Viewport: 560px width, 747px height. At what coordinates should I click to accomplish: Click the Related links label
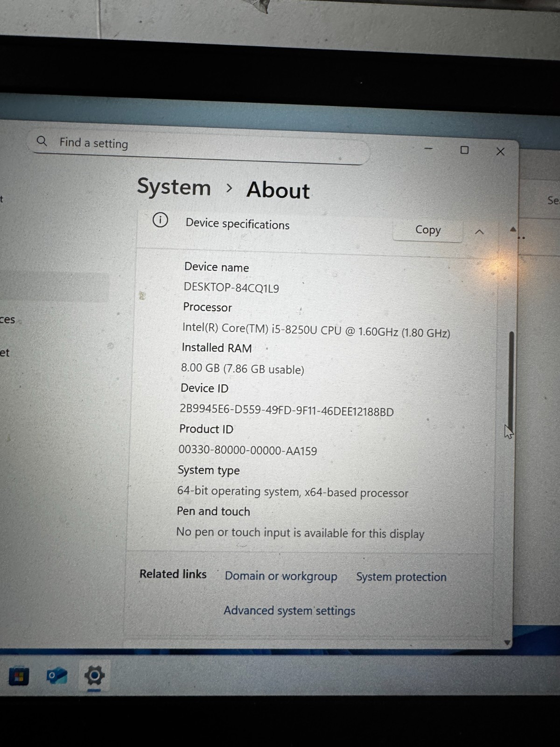coord(173,574)
